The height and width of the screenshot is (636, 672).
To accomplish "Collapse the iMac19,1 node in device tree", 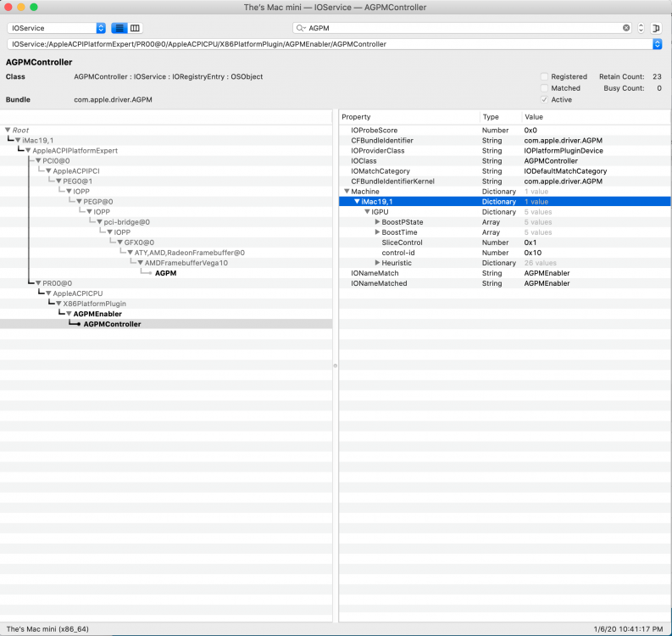I will pos(18,140).
